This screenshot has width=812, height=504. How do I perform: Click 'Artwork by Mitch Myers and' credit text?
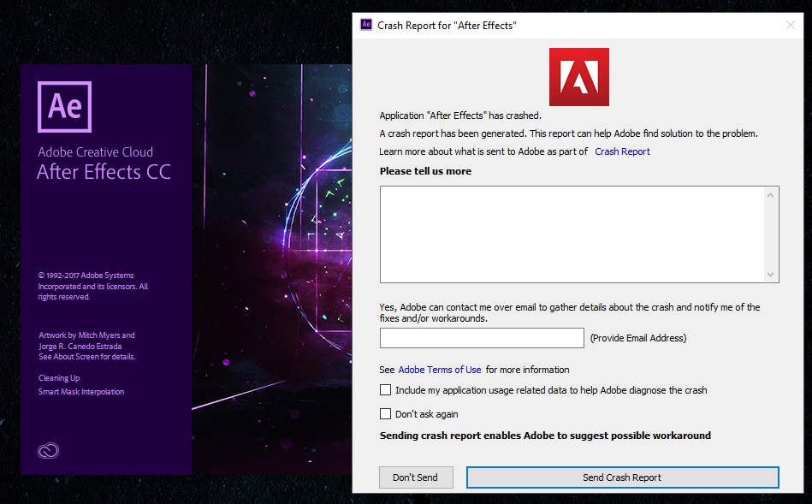point(86,335)
